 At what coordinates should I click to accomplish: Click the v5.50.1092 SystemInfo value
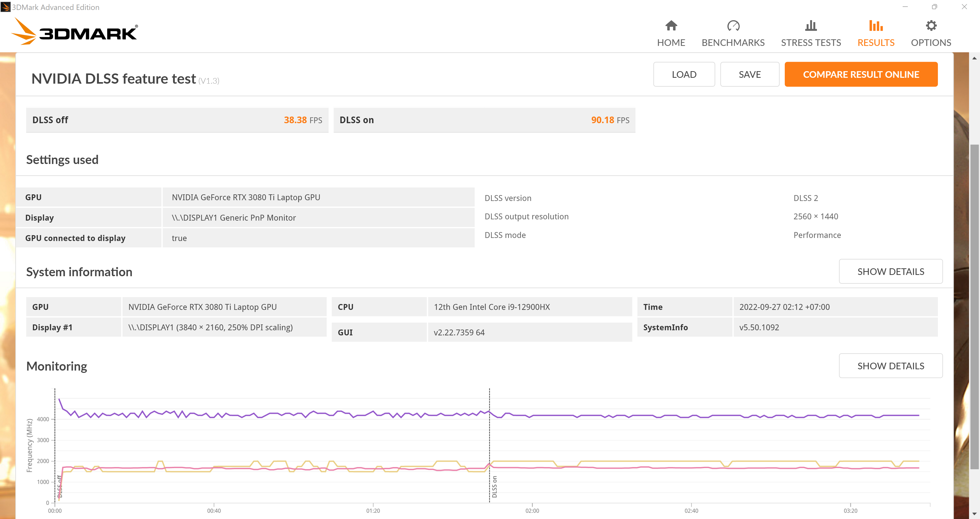point(759,327)
